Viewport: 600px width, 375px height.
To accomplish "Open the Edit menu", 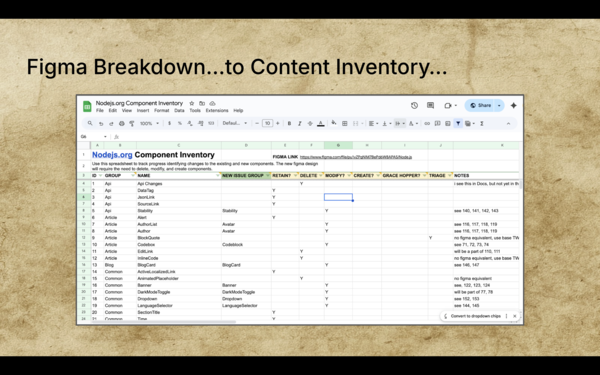I will [x=112, y=111].
